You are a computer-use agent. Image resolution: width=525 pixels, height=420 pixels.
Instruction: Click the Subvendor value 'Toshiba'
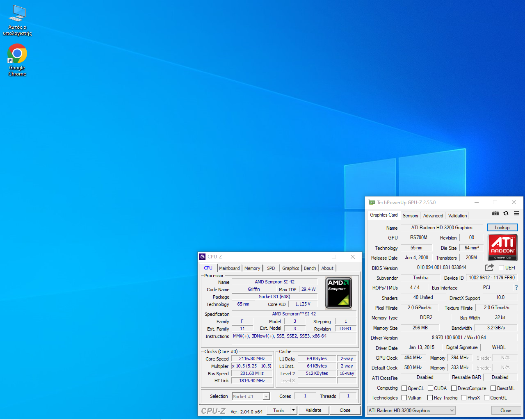click(420, 278)
